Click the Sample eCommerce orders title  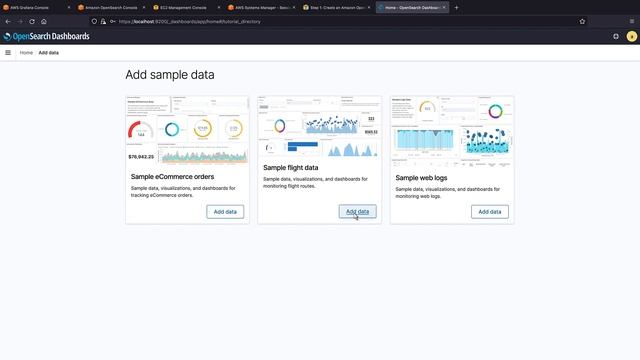[172, 177]
